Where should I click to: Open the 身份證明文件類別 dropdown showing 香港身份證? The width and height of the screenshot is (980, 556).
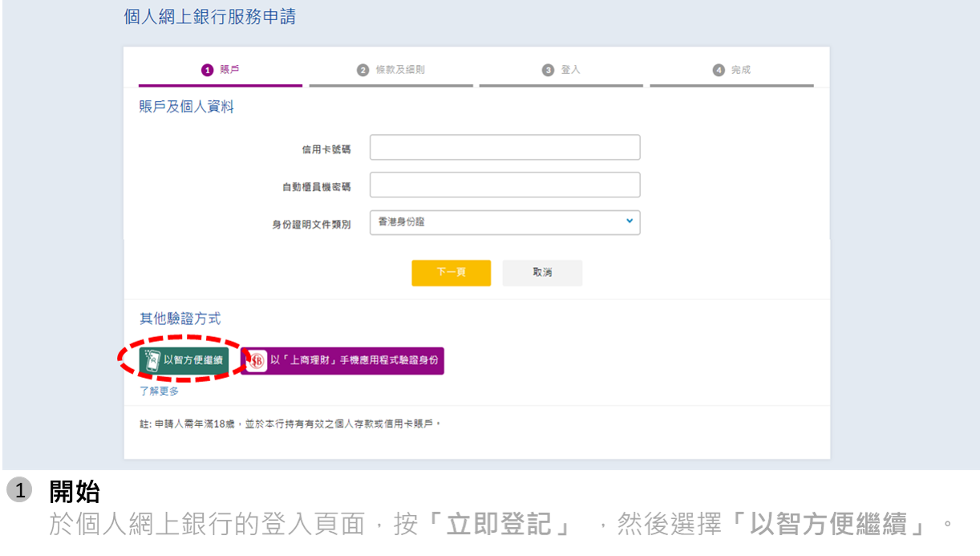(497, 222)
